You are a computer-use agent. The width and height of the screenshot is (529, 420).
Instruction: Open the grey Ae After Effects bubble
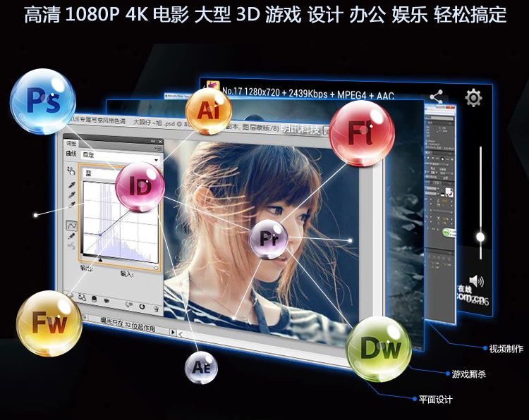point(202,367)
